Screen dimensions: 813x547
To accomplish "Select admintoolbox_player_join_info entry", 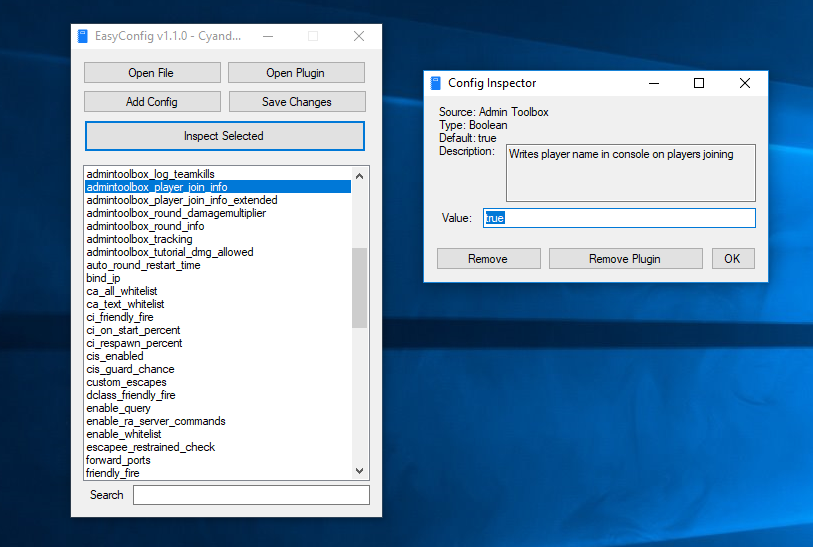I will (218, 187).
